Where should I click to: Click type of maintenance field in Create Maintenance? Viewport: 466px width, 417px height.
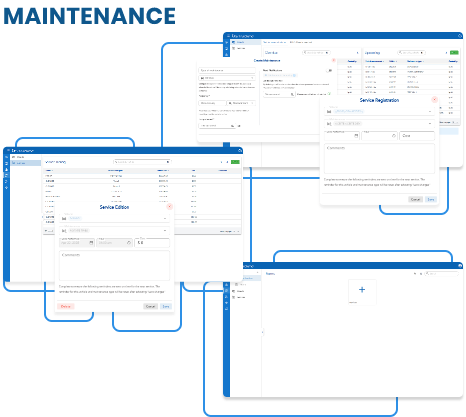227,70
